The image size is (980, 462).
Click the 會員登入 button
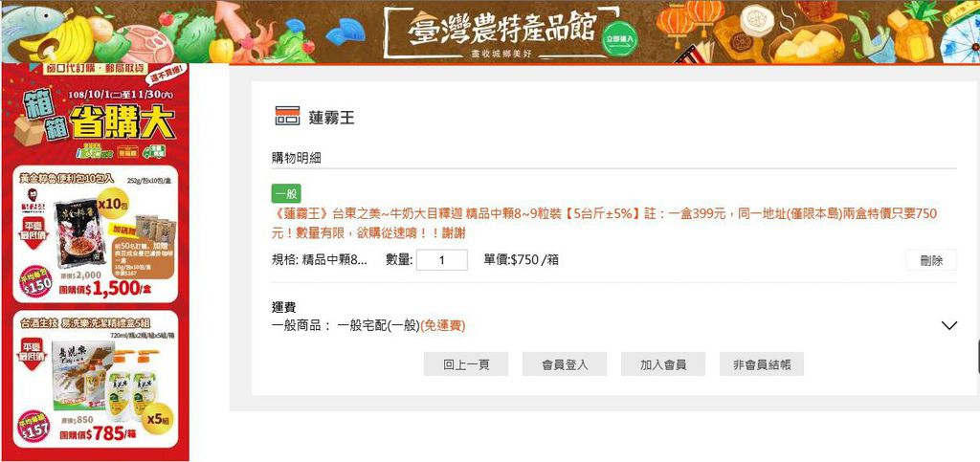pyautogui.click(x=565, y=364)
